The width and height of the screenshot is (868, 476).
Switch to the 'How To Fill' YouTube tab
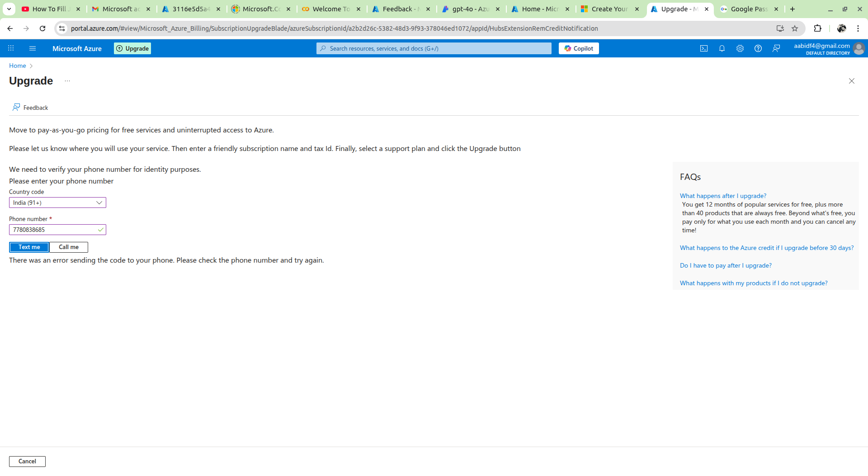click(x=51, y=9)
